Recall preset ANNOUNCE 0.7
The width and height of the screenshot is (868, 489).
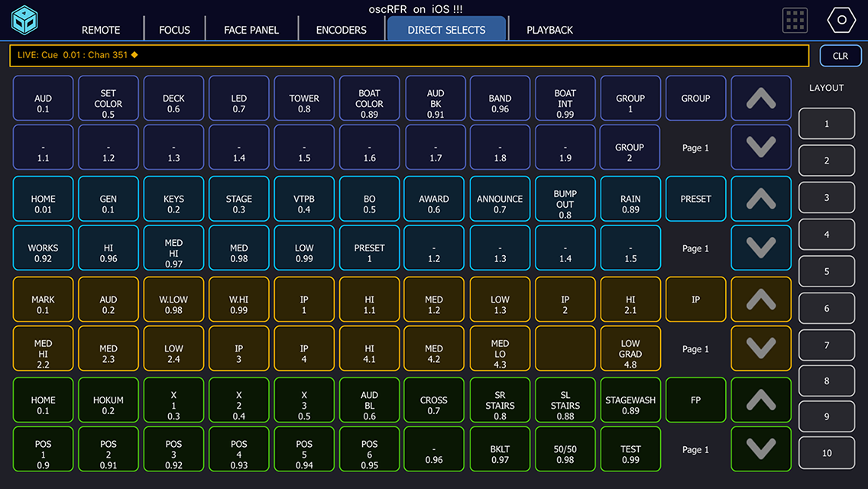(x=500, y=199)
